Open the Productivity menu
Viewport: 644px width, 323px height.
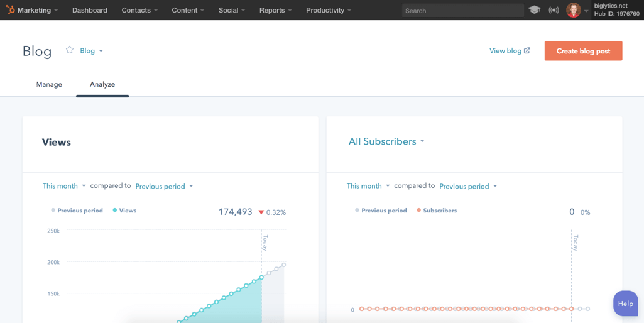pos(329,10)
